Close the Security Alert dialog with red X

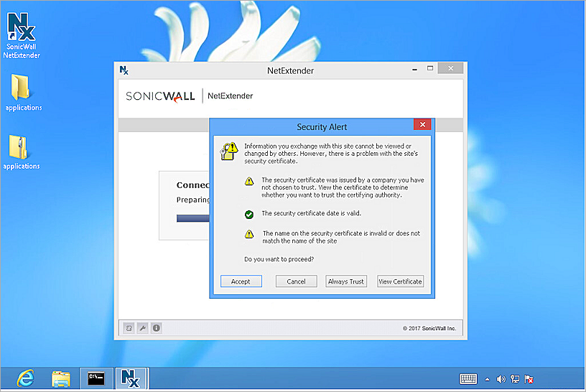point(422,124)
